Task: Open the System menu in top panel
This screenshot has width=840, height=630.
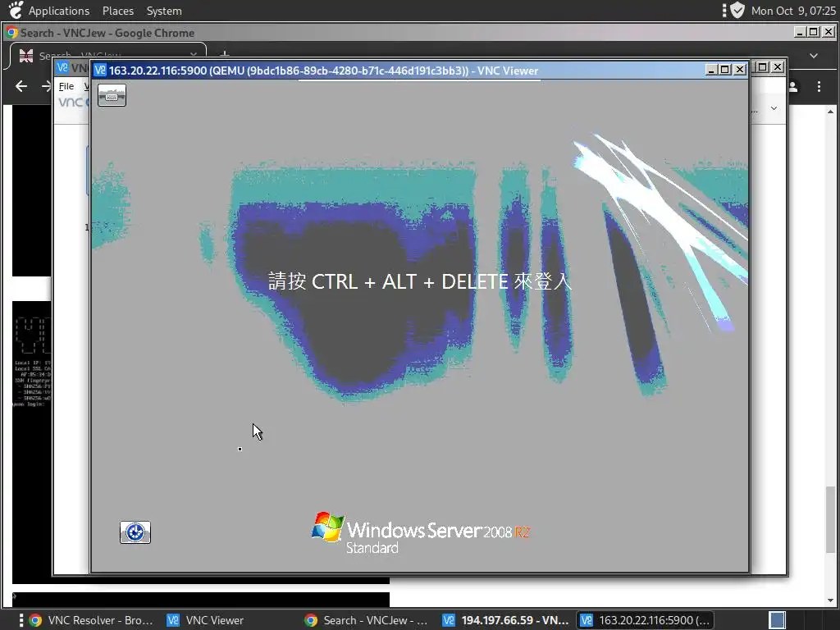Action: [164, 11]
